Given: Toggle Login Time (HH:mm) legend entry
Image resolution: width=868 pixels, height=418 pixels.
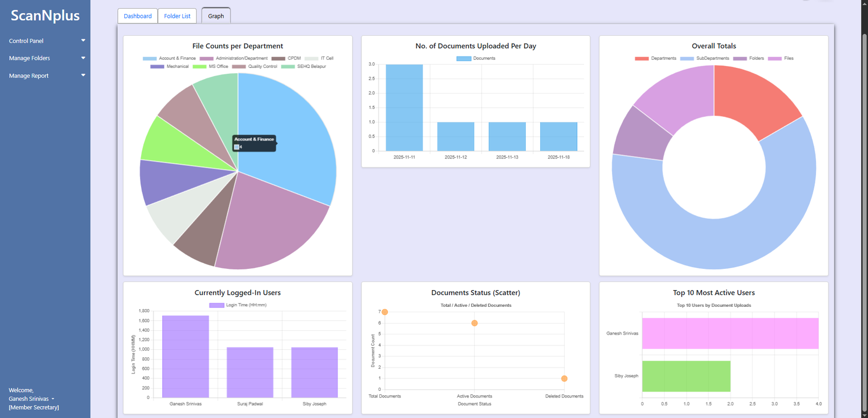Looking at the screenshot, I should [x=238, y=305].
